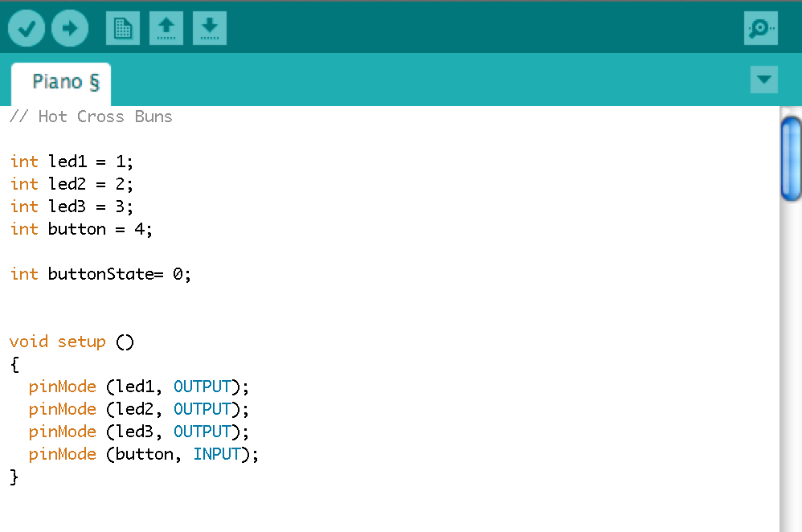The height and width of the screenshot is (532, 802).
Task: Select the Piano sketch tab
Action: 61,84
